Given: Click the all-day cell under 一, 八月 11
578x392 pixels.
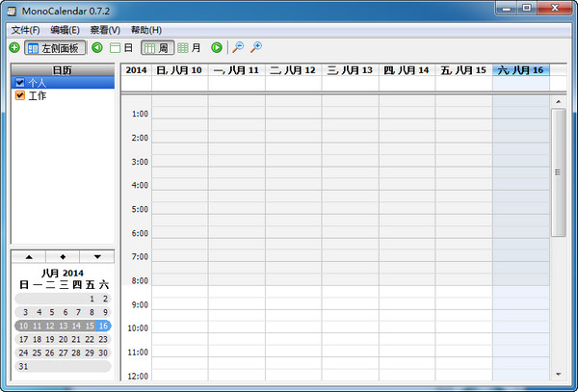Looking at the screenshot, I should pos(236,83).
